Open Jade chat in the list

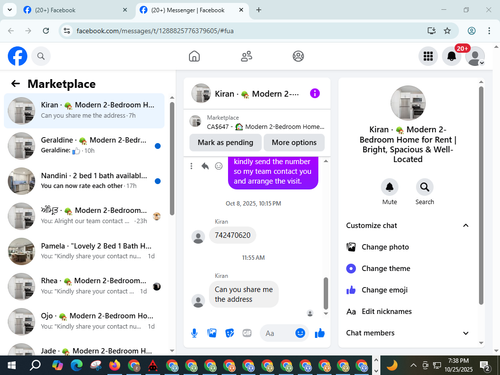pyautogui.click(x=84, y=348)
